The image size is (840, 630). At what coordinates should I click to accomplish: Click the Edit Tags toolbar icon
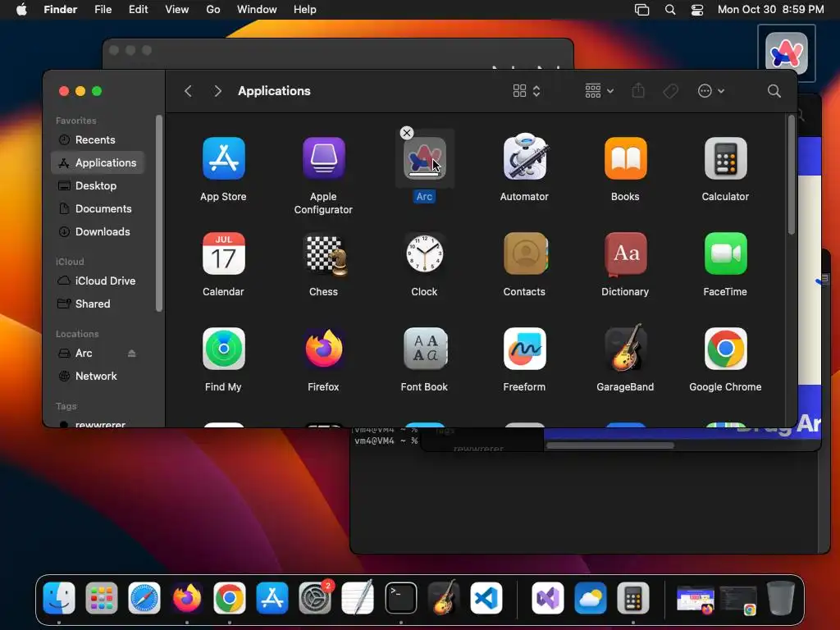(670, 91)
